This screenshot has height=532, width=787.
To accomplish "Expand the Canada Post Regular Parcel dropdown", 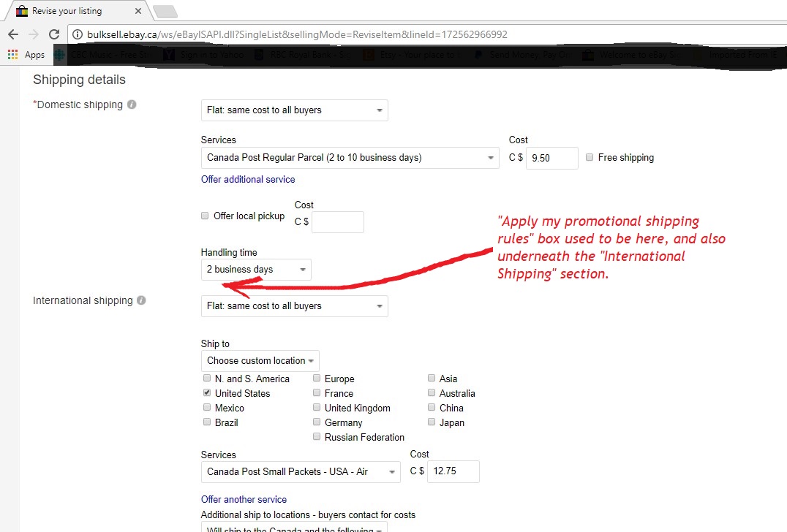I will click(x=350, y=158).
